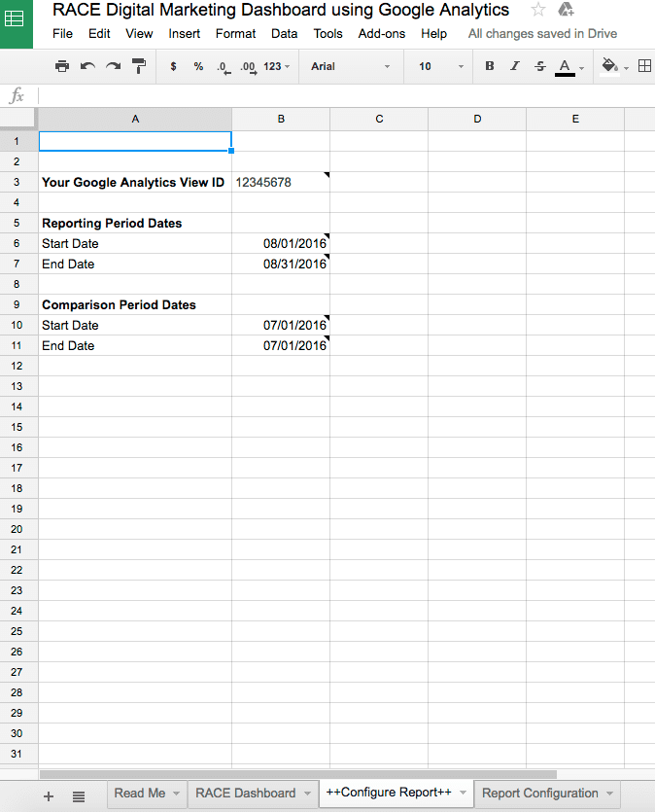Print the spreadsheet
Viewport: 655px width, 812px height.
pyautogui.click(x=62, y=66)
